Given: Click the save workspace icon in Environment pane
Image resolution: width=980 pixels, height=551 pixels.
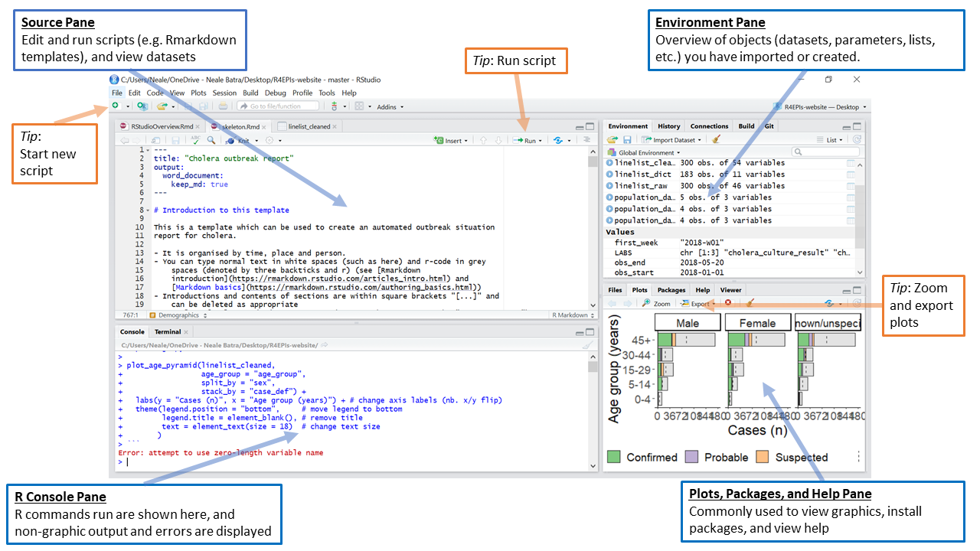Looking at the screenshot, I should 627,140.
